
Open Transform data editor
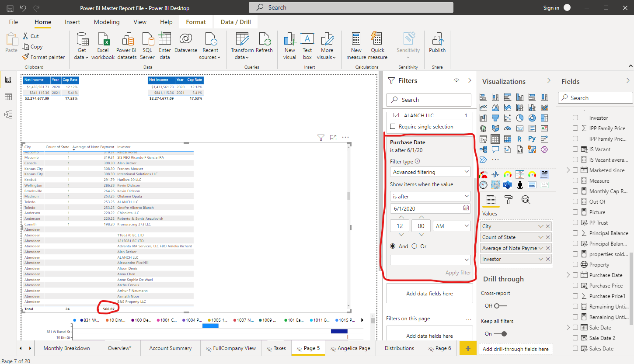coord(242,46)
